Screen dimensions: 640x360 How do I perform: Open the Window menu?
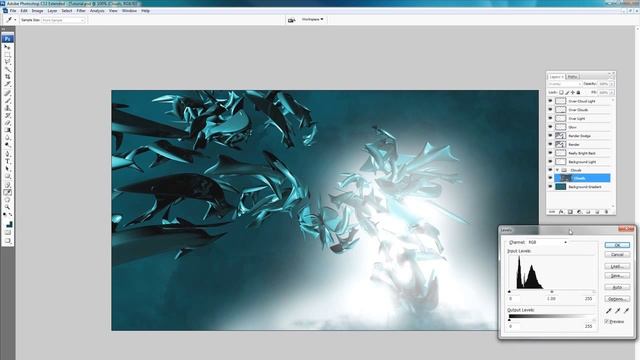(129, 11)
